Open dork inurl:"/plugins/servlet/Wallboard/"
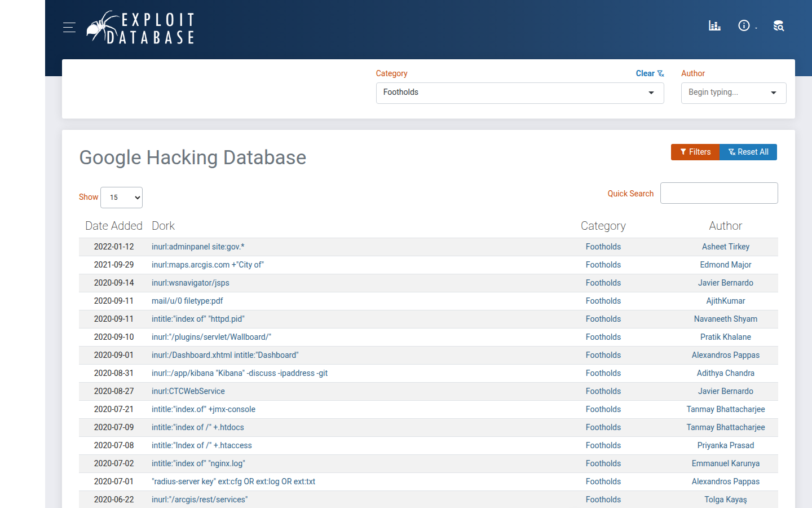This screenshot has width=812, height=508. pyautogui.click(x=211, y=337)
